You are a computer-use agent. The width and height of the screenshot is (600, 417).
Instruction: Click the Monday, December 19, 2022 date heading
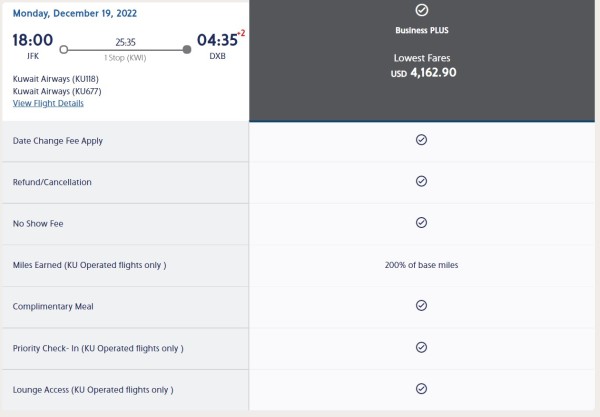(x=75, y=13)
